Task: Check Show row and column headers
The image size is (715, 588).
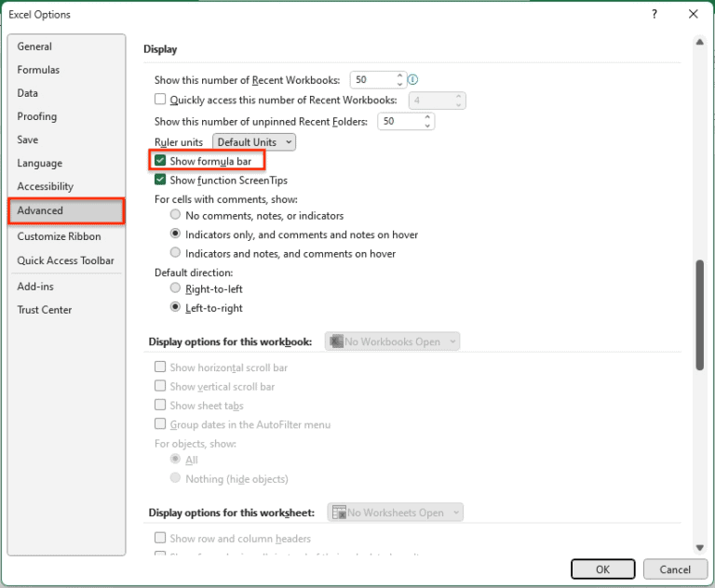Action: pyautogui.click(x=160, y=538)
